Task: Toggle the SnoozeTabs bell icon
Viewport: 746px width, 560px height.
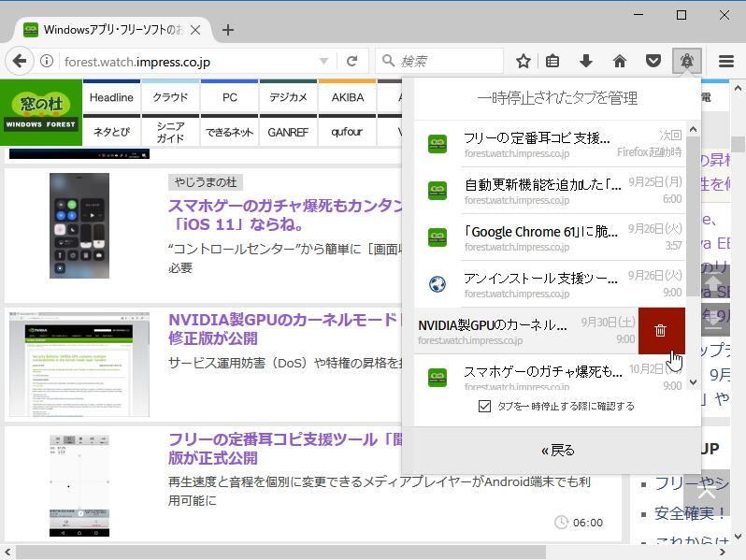Action: coord(686,61)
